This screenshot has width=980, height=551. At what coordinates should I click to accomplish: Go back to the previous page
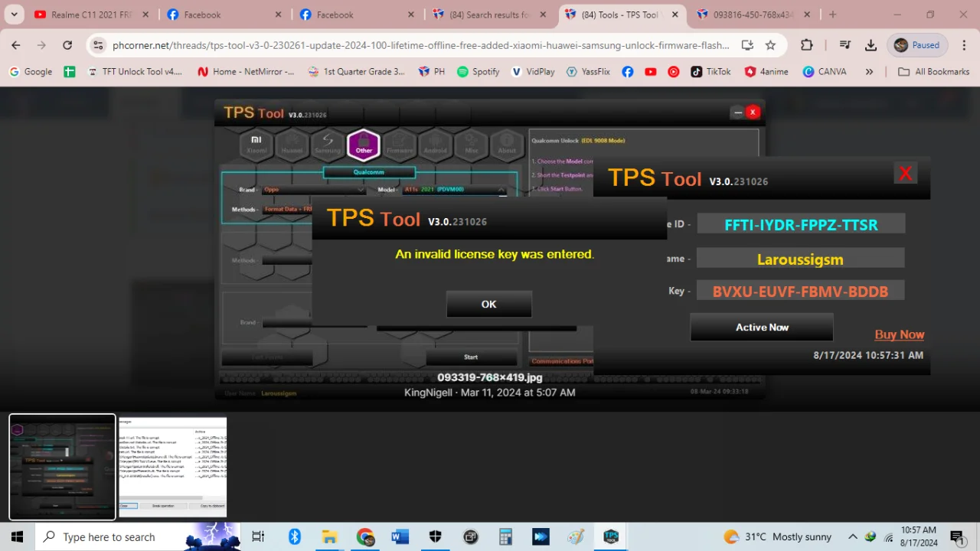[x=16, y=45]
